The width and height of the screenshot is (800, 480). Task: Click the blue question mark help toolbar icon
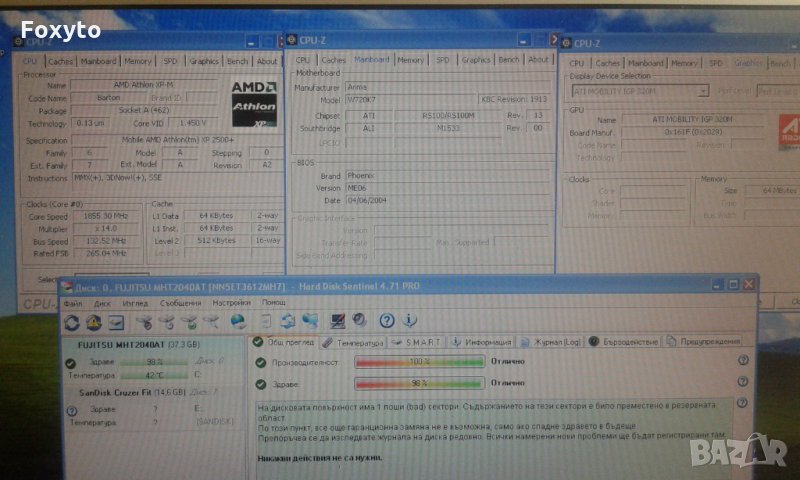(x=387, y=321)
